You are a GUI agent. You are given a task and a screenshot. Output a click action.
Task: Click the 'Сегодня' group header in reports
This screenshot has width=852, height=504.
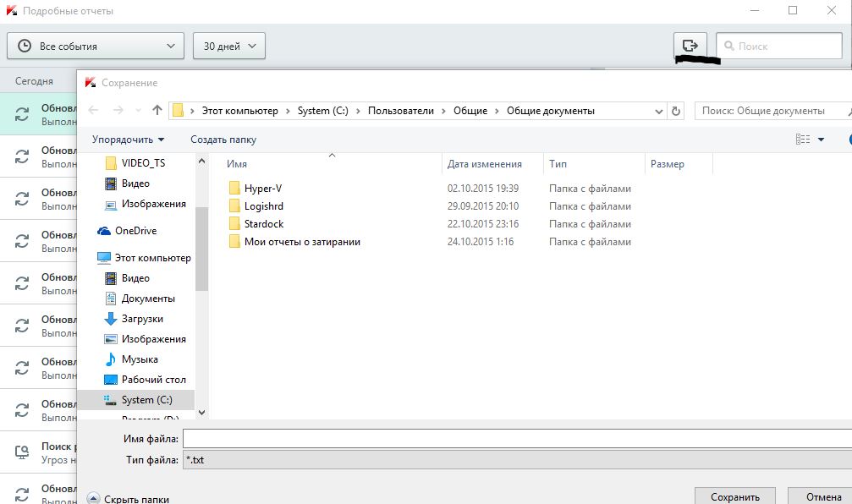click(x=34, y=81)
